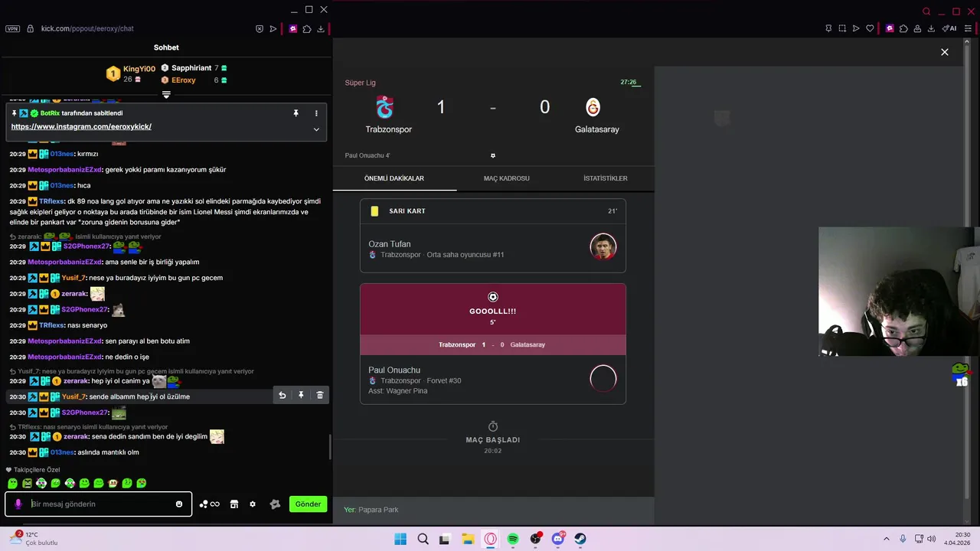The image size is (980, 551).
Task: Click the message input field
Action: (100, 504)
